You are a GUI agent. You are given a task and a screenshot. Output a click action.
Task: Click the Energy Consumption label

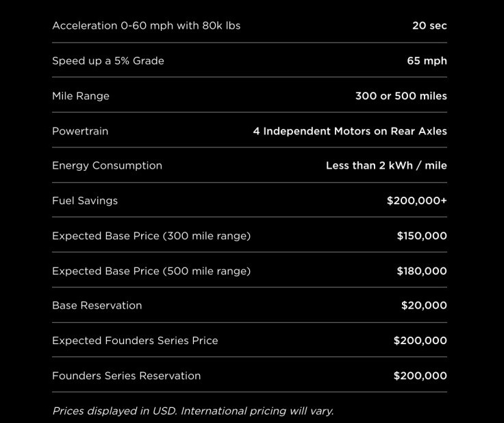107,165
